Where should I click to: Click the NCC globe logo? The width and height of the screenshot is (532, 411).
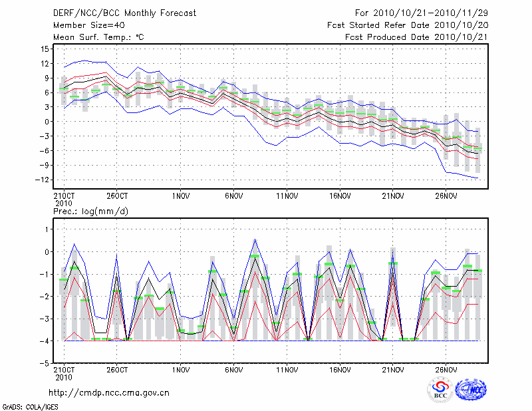coord(470,390)
